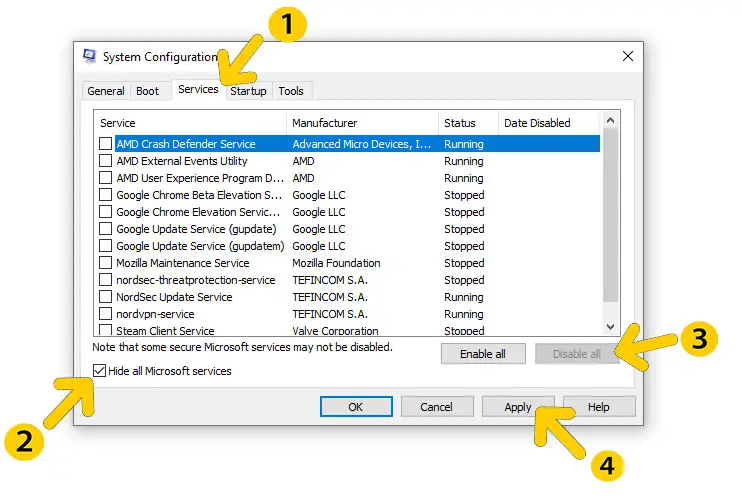Switch to the Startup tab

[248, 91]
